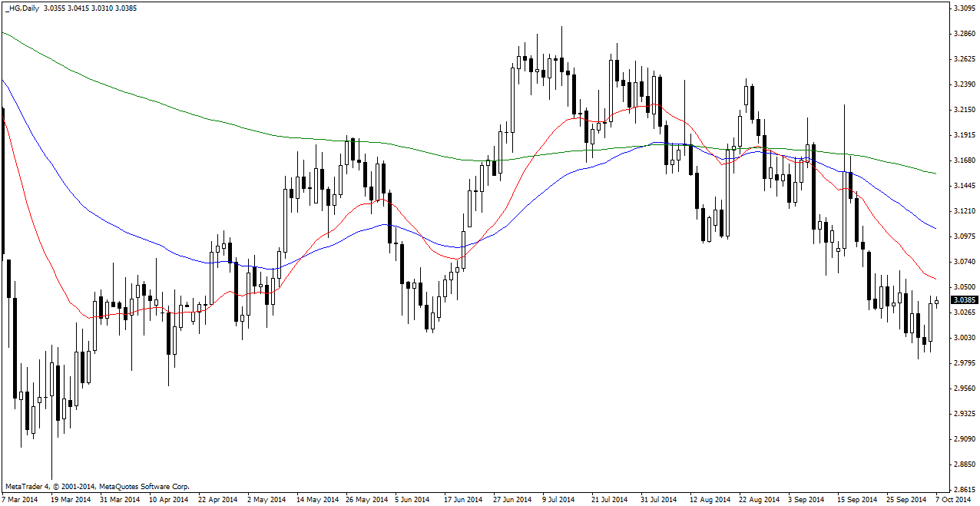The height and width of the screenshot is (506, 980).
Task: Select the right end of the green moving average
Action: tap(935, 174)
